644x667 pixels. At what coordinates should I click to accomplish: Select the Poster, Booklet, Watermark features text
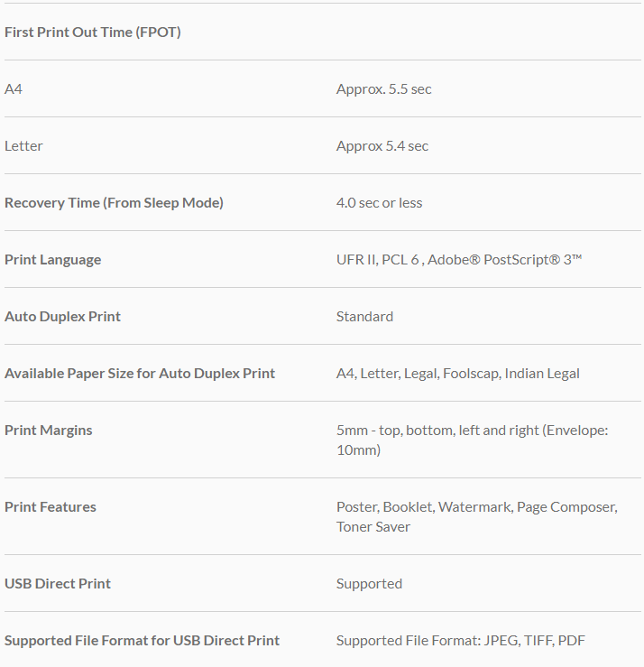tap(476, 516)
